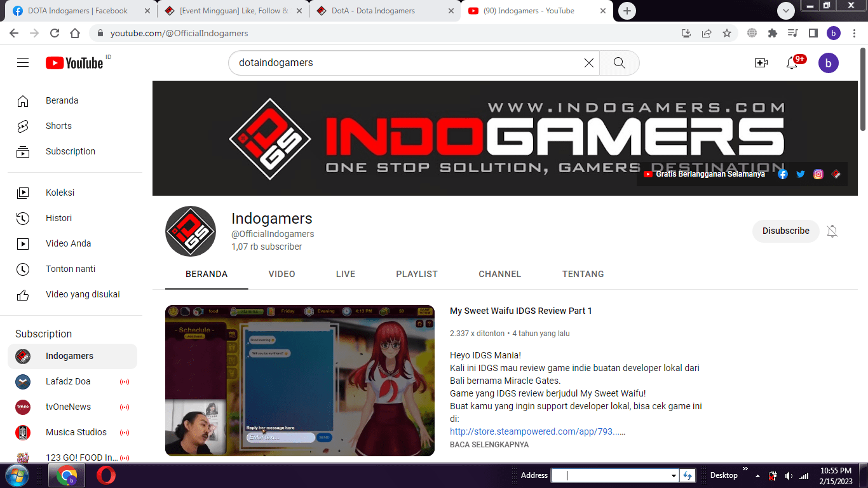Open the Chrome profile avatar in toolbar
868x488 pixels.
click(x=834, y=33)
